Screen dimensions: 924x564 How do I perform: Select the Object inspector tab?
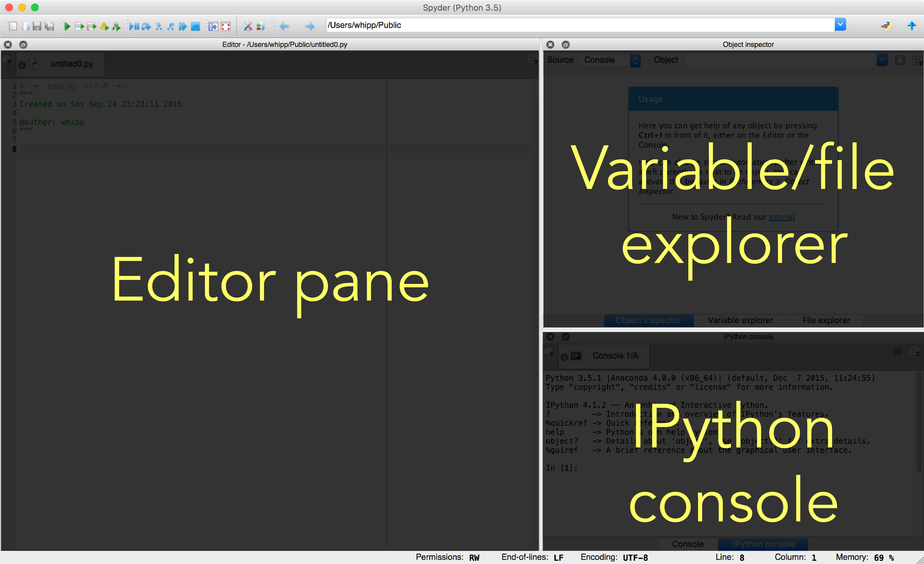648,320
